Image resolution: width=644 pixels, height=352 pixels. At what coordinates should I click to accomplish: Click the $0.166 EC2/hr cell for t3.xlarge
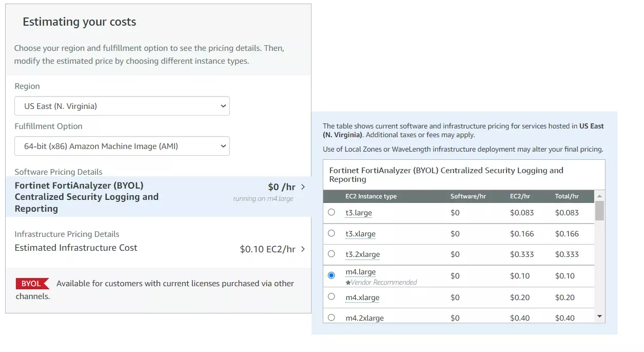coord(522,234)
